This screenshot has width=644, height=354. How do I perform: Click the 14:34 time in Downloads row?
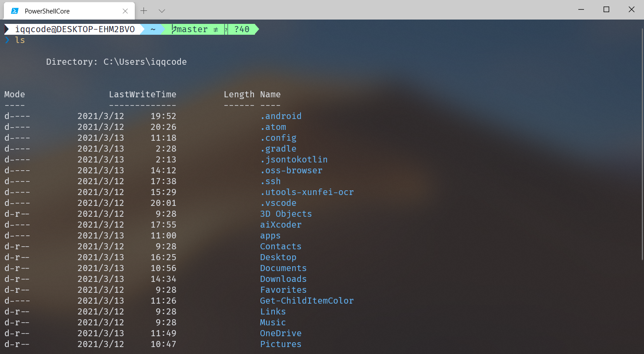(x=164, y=279)
